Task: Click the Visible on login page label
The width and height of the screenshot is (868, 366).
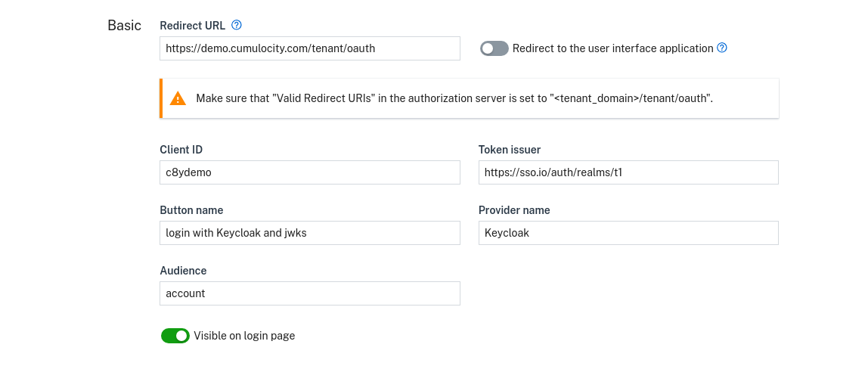Action: 244,336
